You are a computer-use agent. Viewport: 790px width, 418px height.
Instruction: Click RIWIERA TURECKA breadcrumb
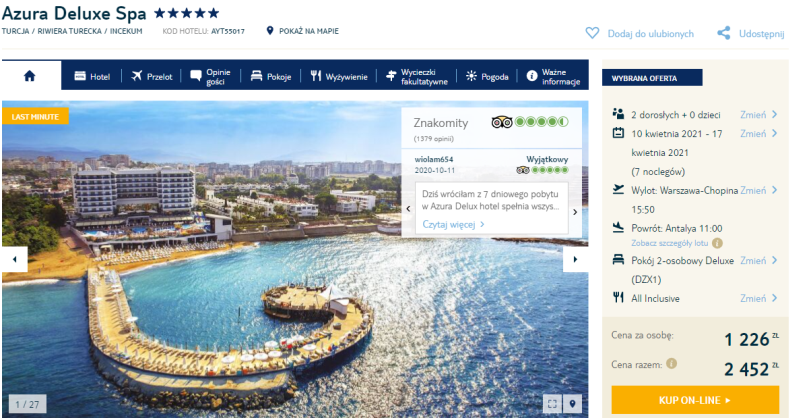point(70,31)
